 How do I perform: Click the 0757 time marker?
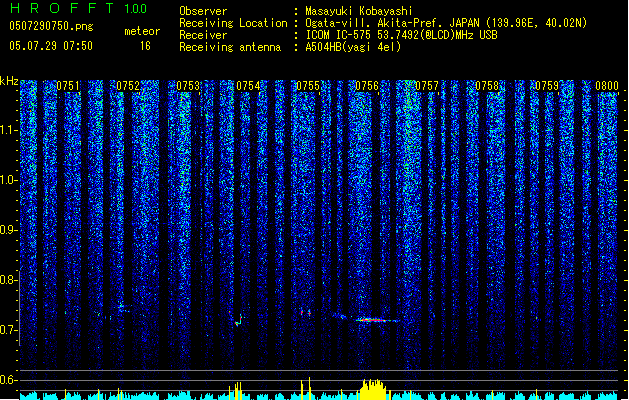click(x=427, y=86)
